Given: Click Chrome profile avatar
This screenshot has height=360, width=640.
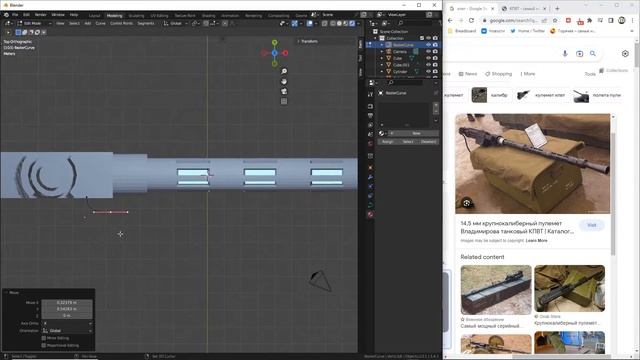Looking at the screenshot, I should tap(622, 20).
